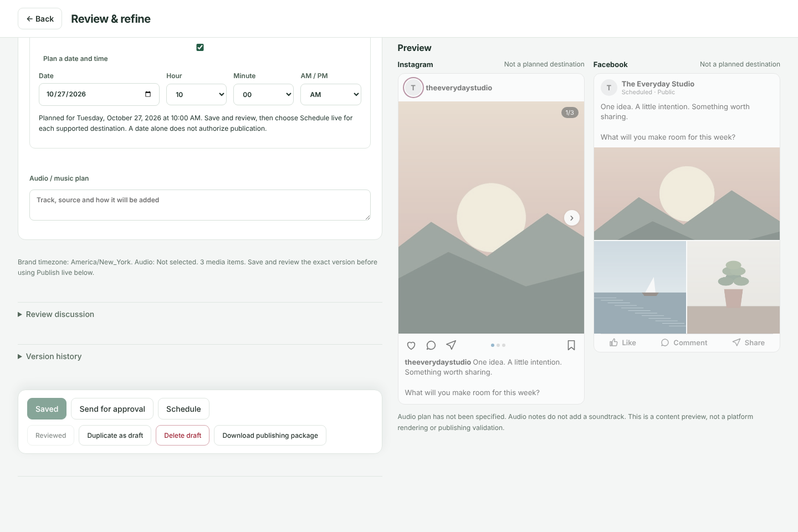Click the Audio / music plan text area
This screenshot has height=532, width=798.
[200, 205]
